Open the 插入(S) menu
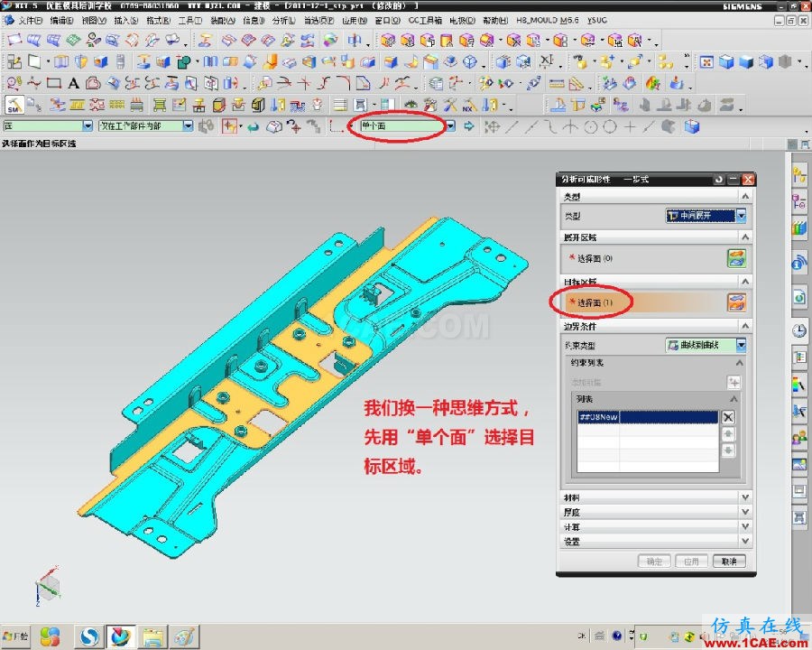This screenshot has height=650, width=812. pyautogui.click(x=125, y=20)
